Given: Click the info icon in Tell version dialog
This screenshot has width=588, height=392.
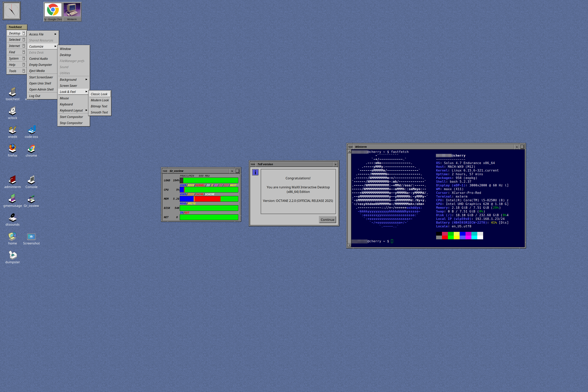Looking at the screenshot, I should click(255, 172).
